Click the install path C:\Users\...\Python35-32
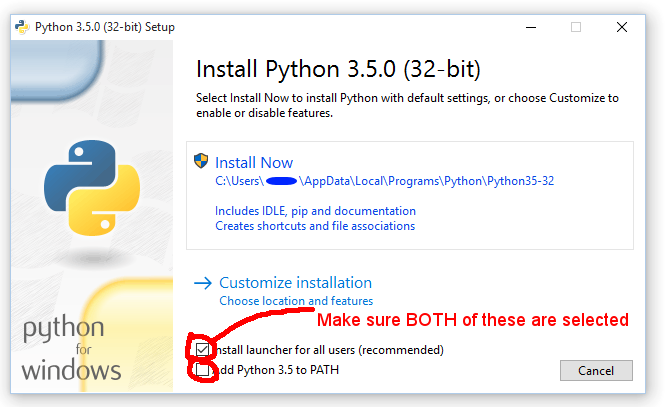The width and height of the screenshot is (665, 407). tap(384, 181)
